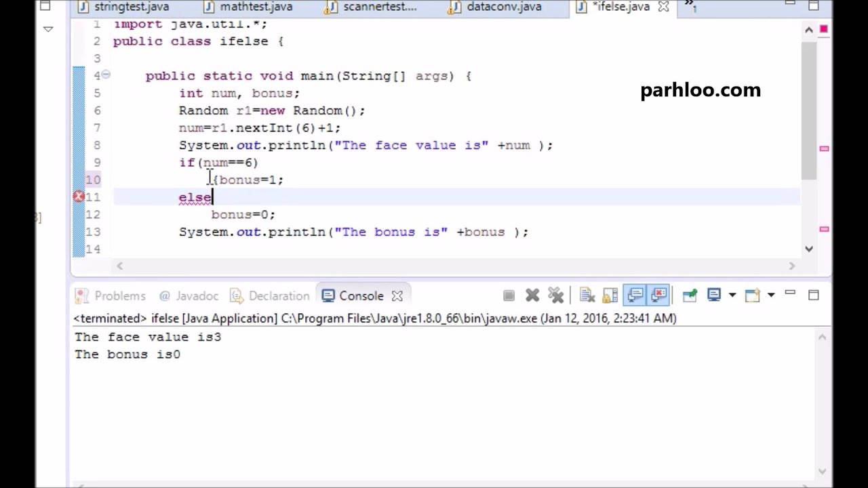Click 'bonus=0;' on line 12

pyautogui.click(x=243, y=215)
